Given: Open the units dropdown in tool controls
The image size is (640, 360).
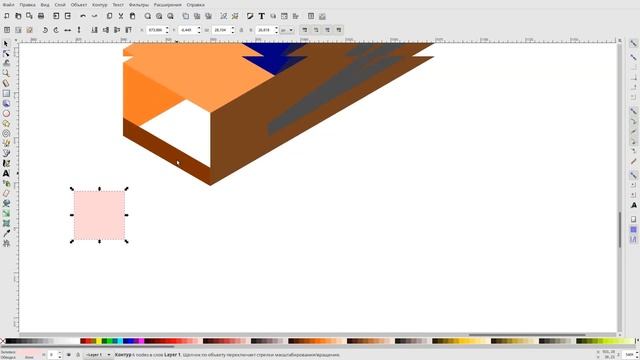Looking at the screenshot, I should pyautogui.click(x=287, y=30).
